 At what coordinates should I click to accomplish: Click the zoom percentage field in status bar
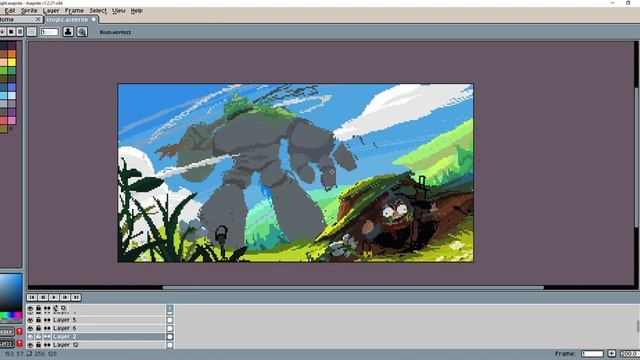point(630,353)
